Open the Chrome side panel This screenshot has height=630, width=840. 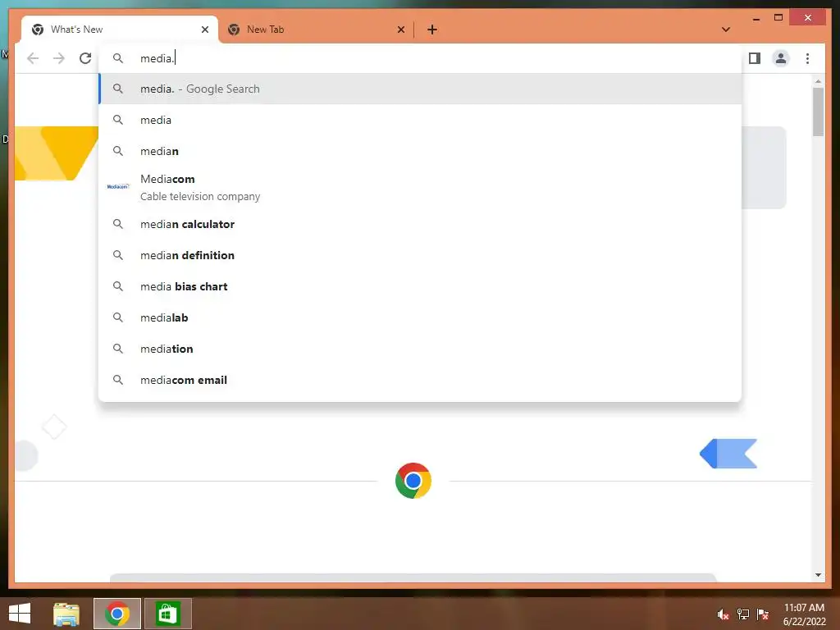tap(755, 58)
